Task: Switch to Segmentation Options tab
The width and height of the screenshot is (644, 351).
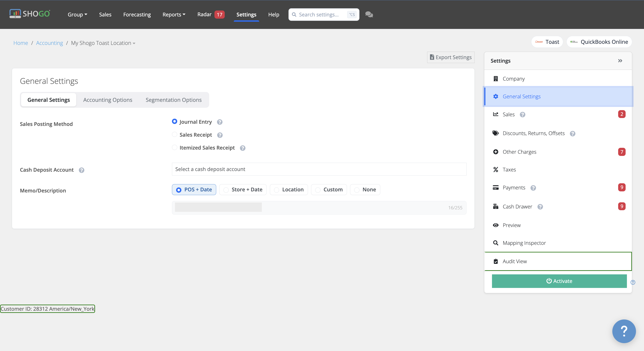Action: coord(173,100)
